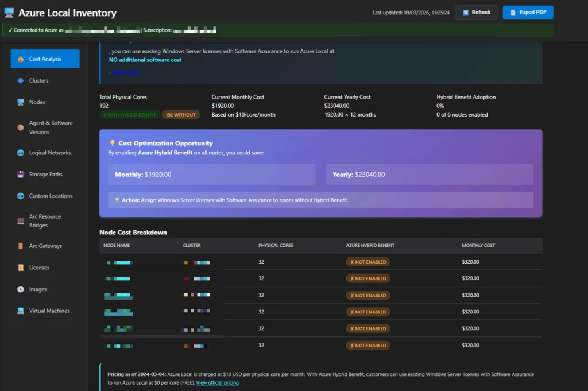The image size is (588, 391).
Task: Click the Agent & Software Versions package icon
Action: pos(21,127)
